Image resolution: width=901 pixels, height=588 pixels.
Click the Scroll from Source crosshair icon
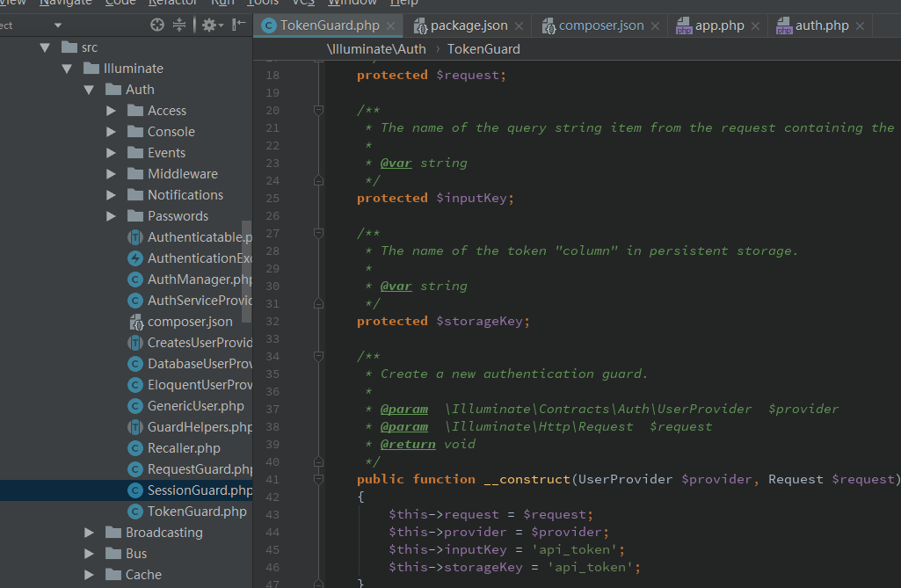click(x=156, y=25)
